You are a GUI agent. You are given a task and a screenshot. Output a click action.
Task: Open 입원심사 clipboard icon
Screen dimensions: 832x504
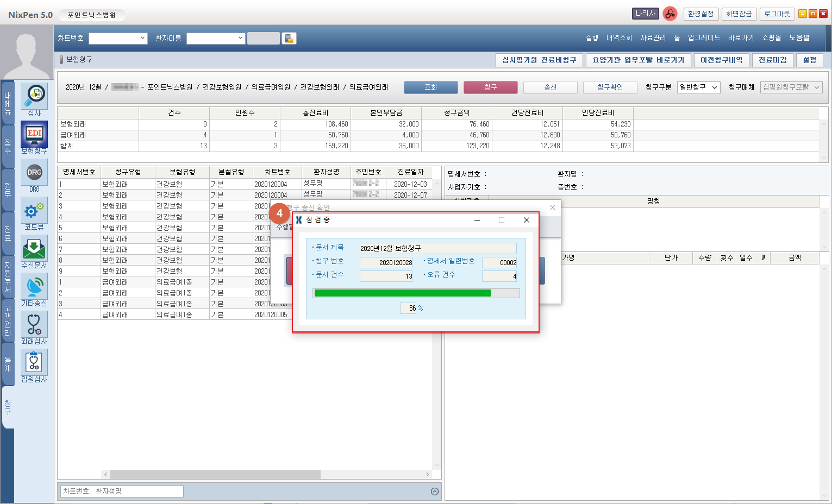coord(34,363)
